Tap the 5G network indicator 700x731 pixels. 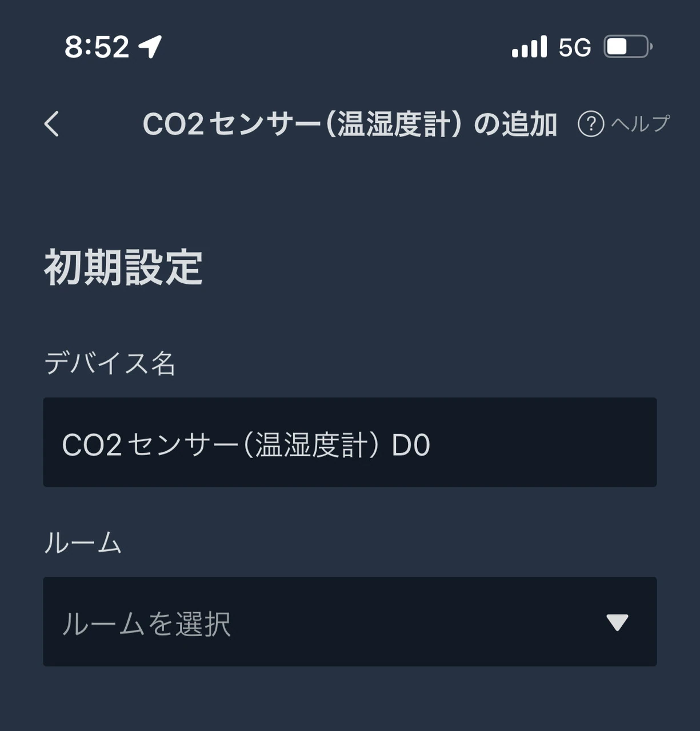coord(574,48)
